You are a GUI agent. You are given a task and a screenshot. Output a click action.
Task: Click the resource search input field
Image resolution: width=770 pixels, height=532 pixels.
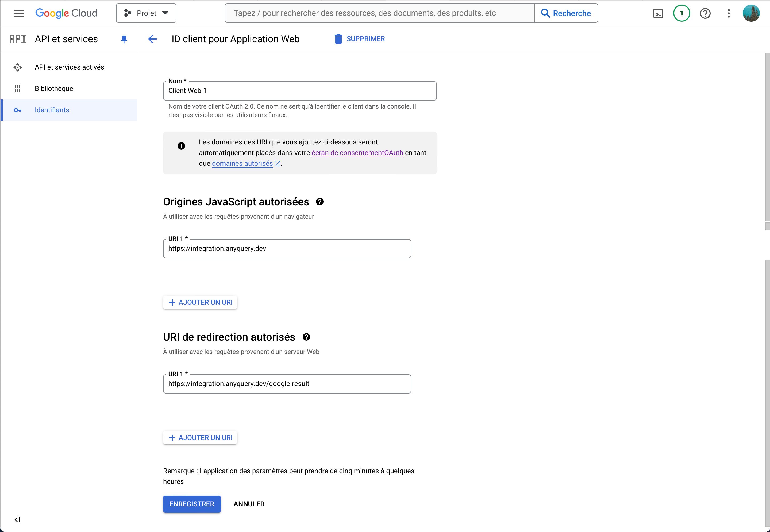coord(380,13)
